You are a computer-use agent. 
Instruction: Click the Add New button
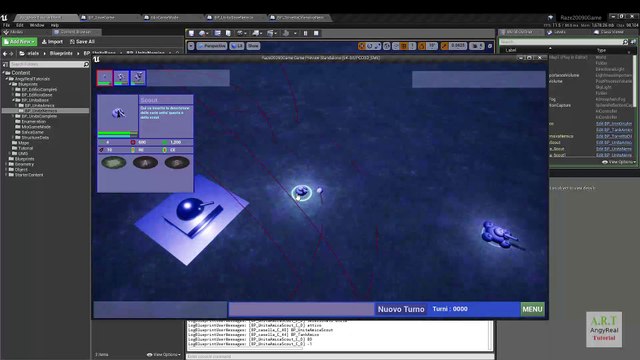[x=19, y=42]
